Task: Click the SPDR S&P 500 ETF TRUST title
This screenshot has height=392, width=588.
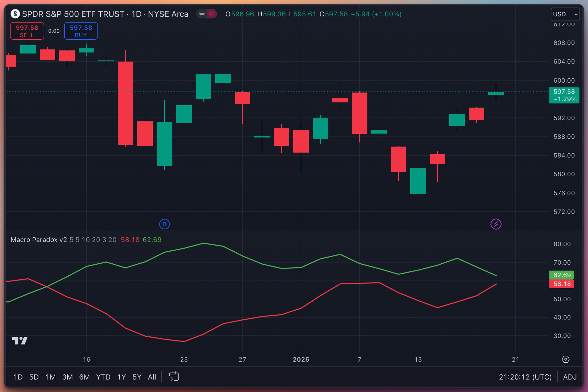Action: point(73,14)
